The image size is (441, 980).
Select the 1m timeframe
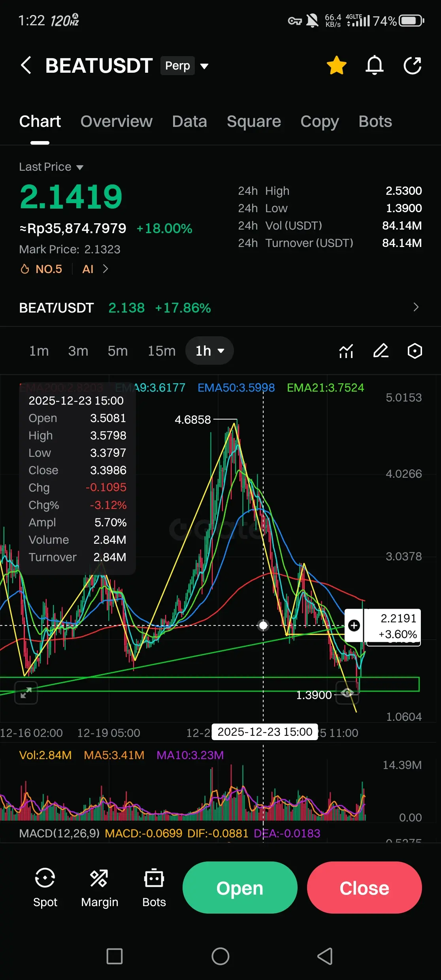(x=39, y=351)
